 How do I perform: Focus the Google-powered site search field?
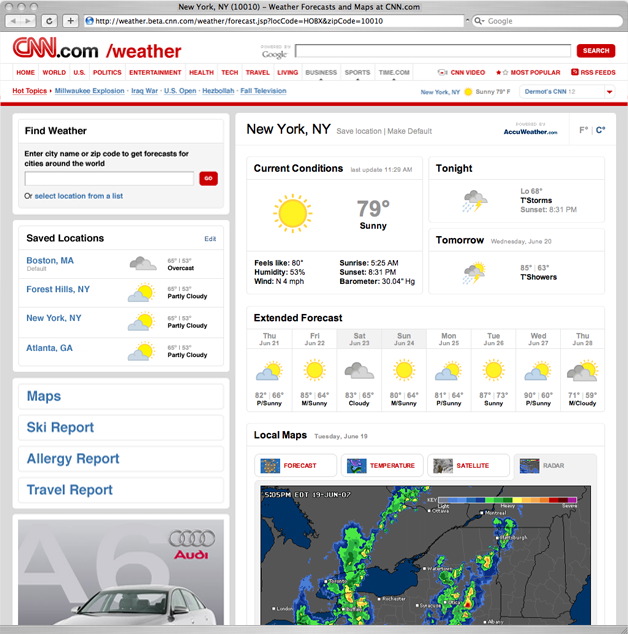(433, 51)
